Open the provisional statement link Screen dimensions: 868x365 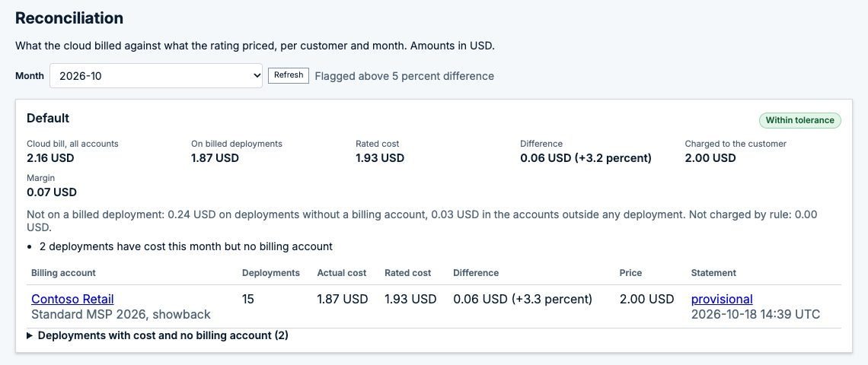coord(722,299)
